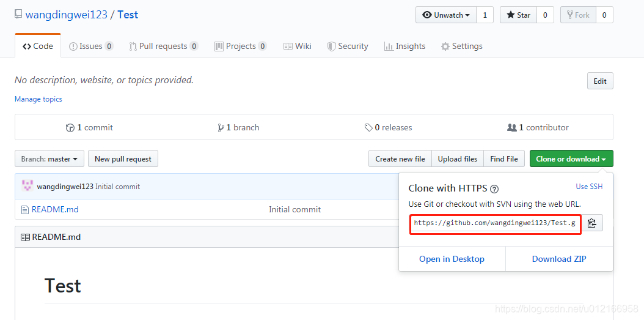Open the wangdingwei123 owner link
This screenshot has height=320, width=644.
coord(66,15)
